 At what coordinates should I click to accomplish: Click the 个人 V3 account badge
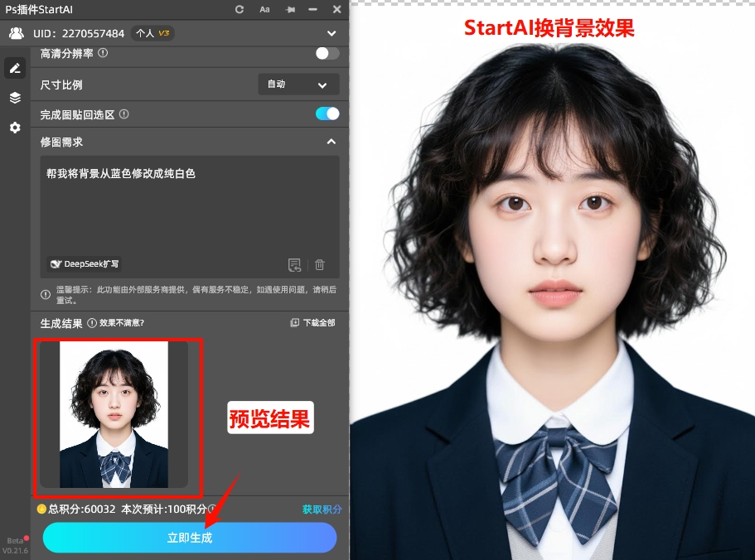tap(152, 33)
